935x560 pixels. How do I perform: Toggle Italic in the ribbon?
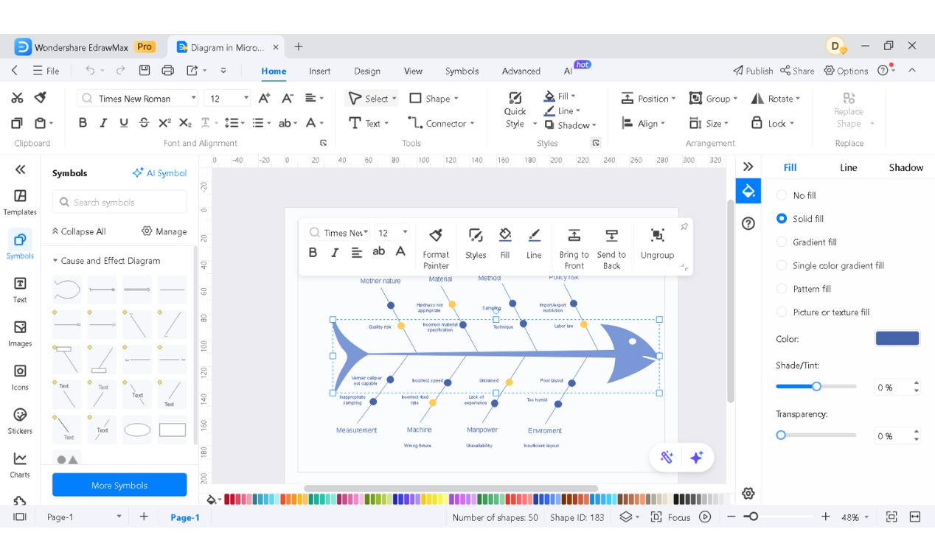tap(103, 123)
